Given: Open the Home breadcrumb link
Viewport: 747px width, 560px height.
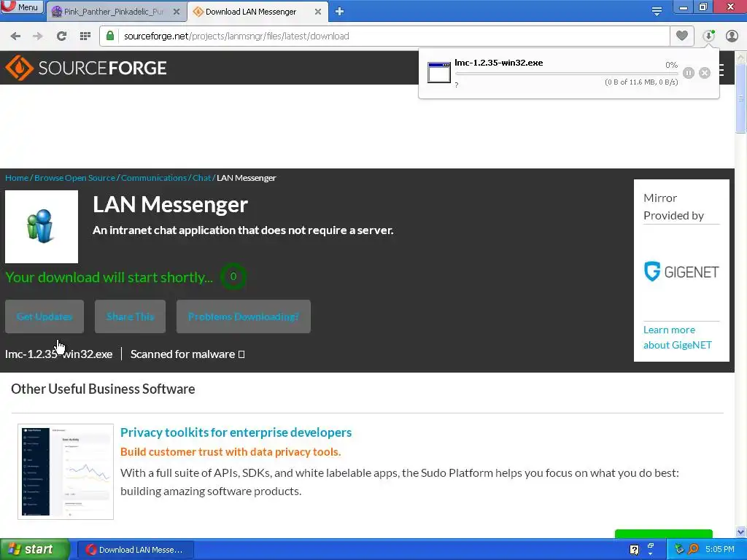Looking at the screenshot, I should point(17,178).
